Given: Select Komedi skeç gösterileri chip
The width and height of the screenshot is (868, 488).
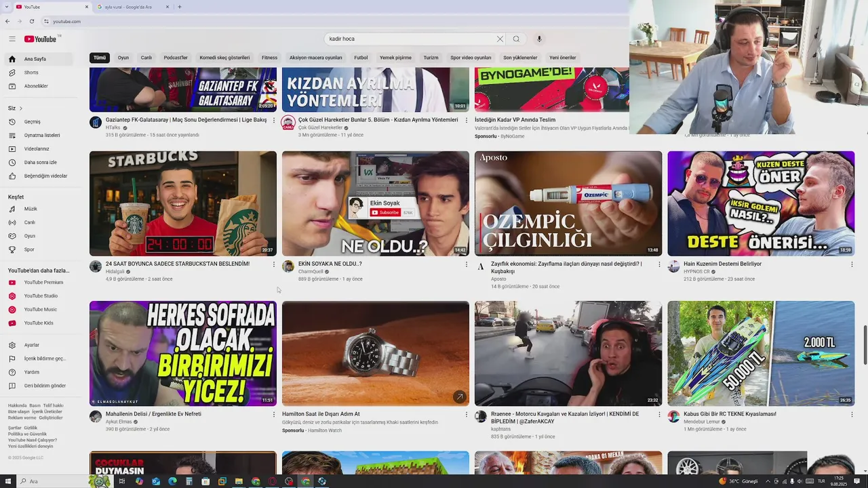Looking at the screenshot, I should (224, 58).
